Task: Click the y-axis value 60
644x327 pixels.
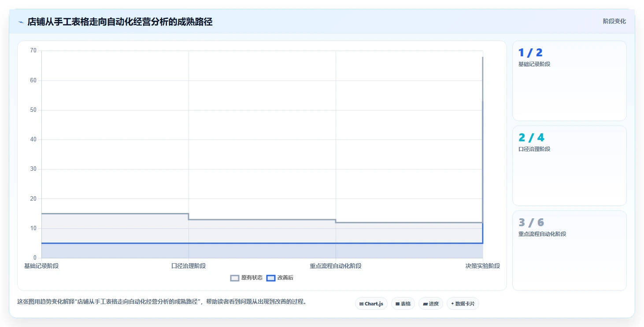Action: tap(33, 81)
